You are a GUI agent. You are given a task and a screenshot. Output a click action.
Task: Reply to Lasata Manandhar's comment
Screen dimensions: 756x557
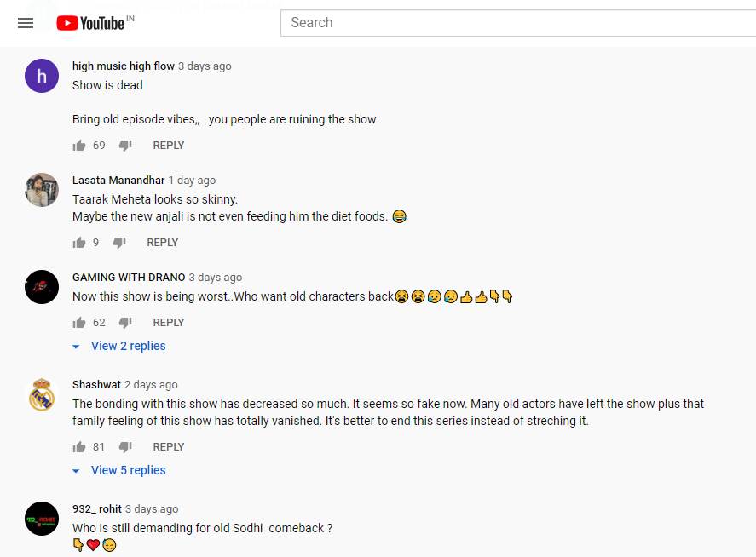(163, 243)
